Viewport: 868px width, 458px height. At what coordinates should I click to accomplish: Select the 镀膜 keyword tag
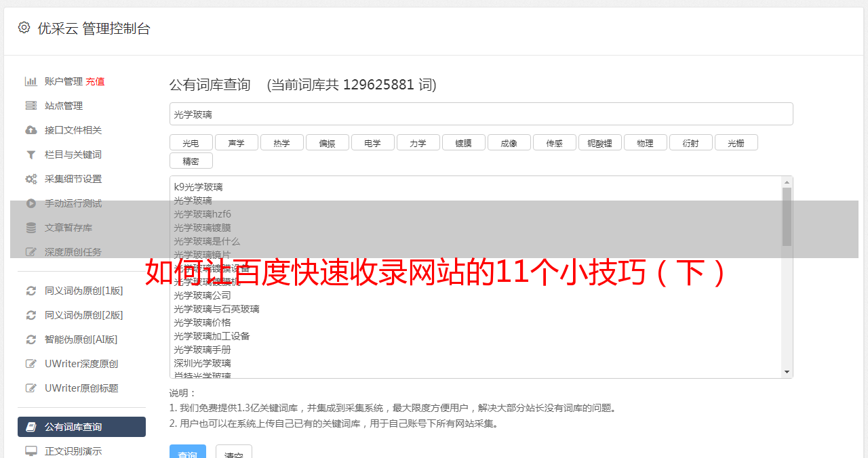tap(463, 142)
